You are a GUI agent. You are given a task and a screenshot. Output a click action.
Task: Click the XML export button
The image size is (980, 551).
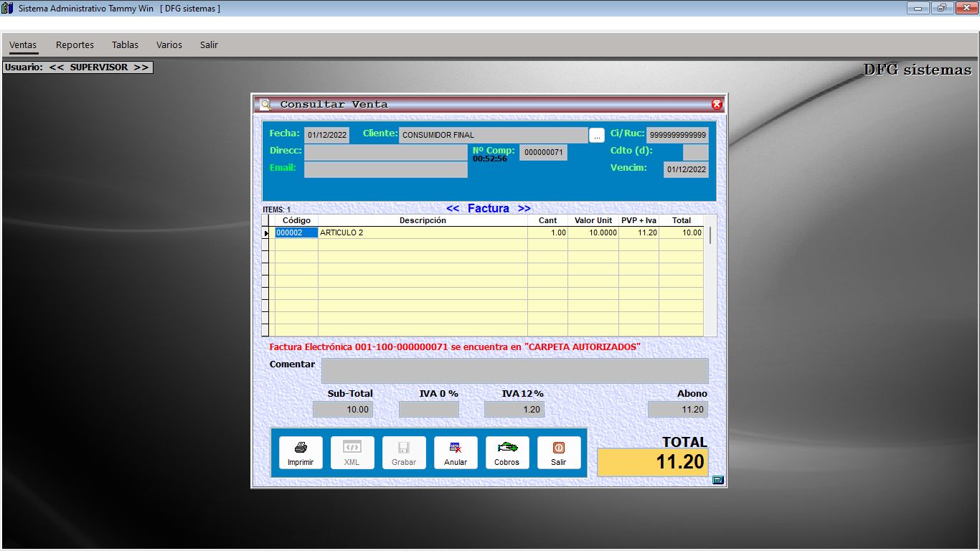(352, 453)
